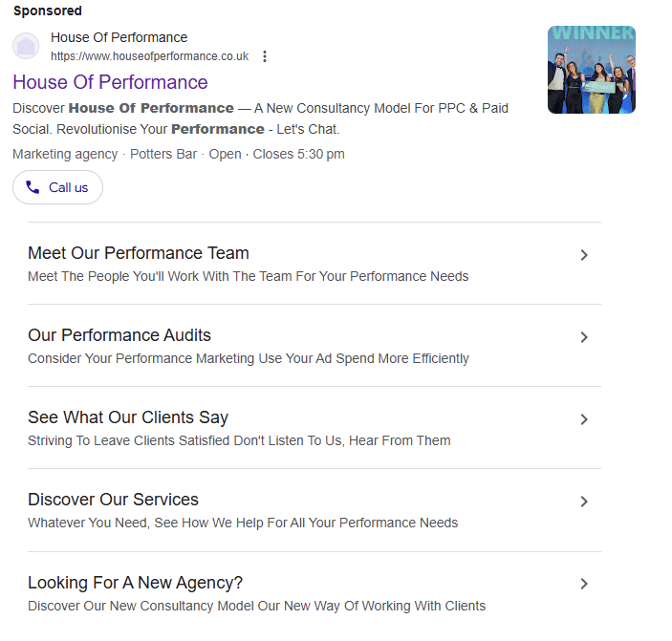Click the arrow beside Discover Our Services
The image size is (672, 641).
click(584, 502)
